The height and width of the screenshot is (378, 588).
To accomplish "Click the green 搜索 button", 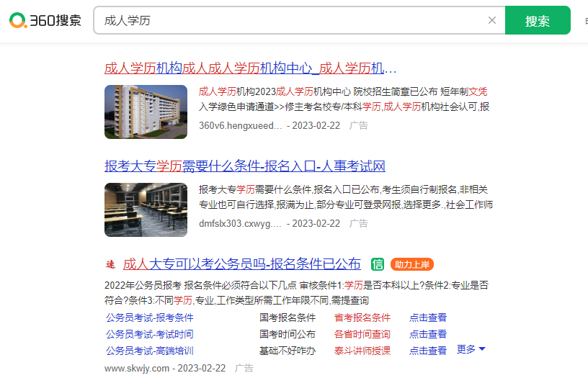I will (538, 20).
